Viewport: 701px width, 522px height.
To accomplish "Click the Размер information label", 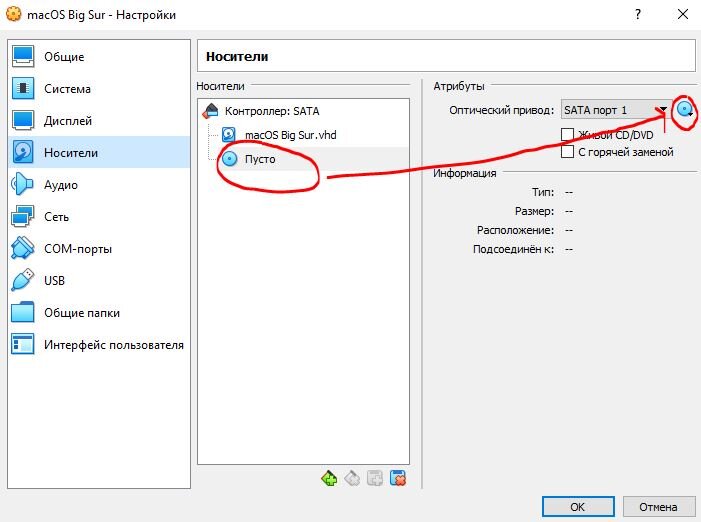I will click(535, 211).
